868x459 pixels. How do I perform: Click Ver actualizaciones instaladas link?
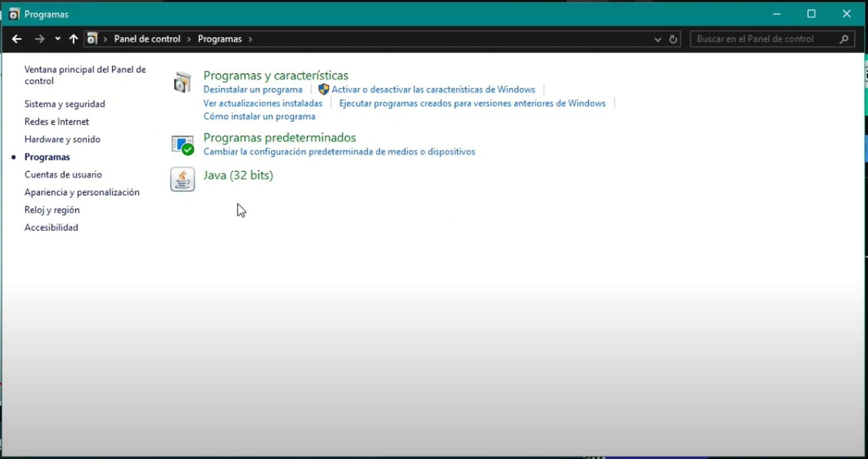coord(263,103)
